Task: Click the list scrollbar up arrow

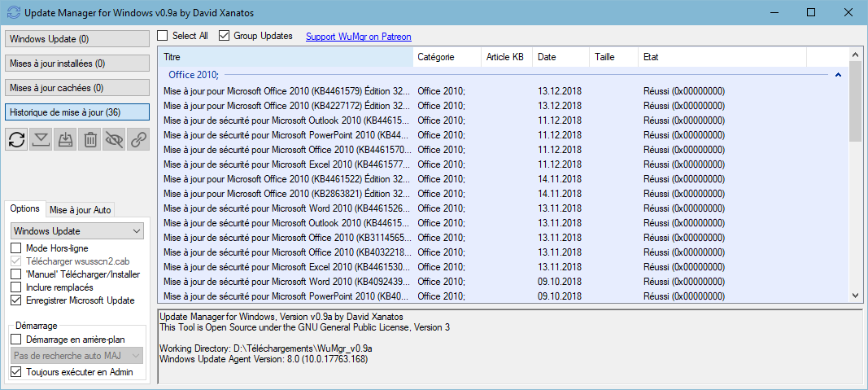Action: pos(855,55)
